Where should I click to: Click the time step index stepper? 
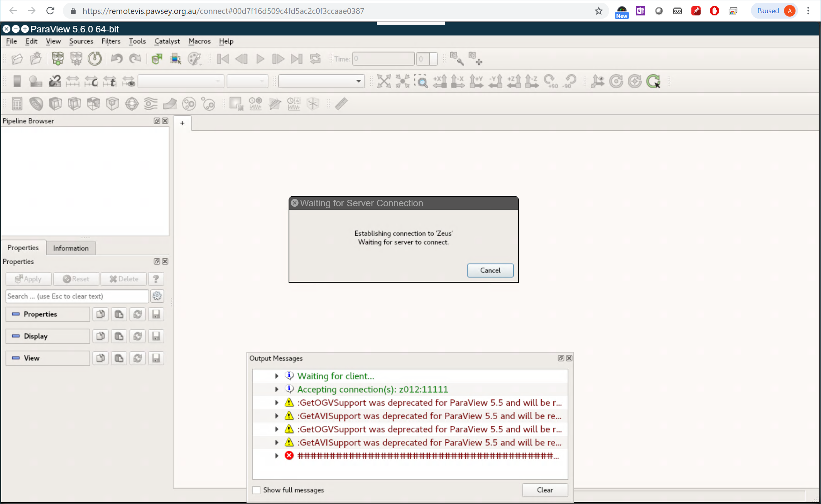tap(427, 59)
